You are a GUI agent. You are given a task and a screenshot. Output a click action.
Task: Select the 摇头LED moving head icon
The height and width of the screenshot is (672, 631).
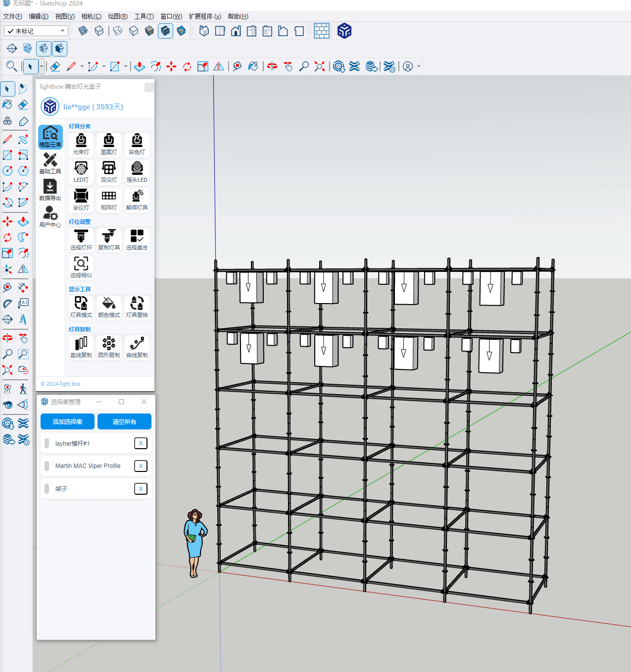tap(137, 171)
